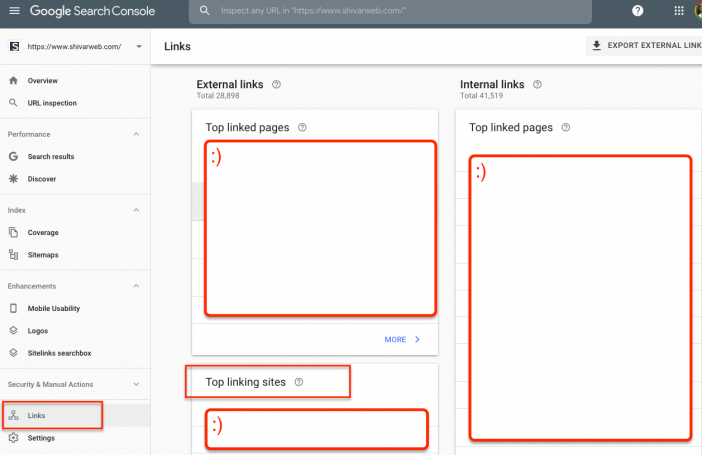Click MORE under Top linked pages
Image resolution: width=702 pixels, height=455 pixels.
tap(402, 339)
